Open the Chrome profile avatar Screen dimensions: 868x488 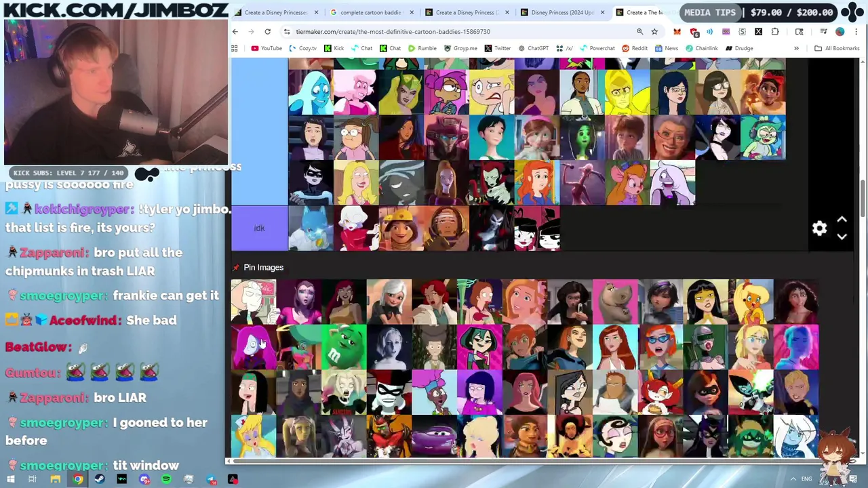click(840, 31)
